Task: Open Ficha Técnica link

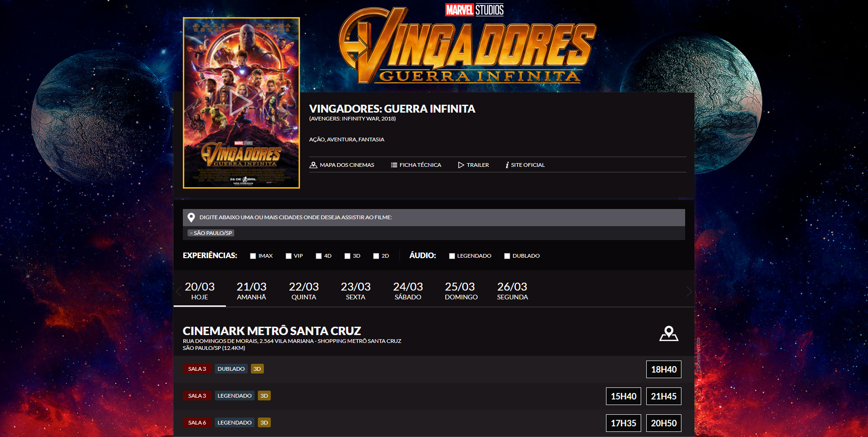Action: [416, 165]
